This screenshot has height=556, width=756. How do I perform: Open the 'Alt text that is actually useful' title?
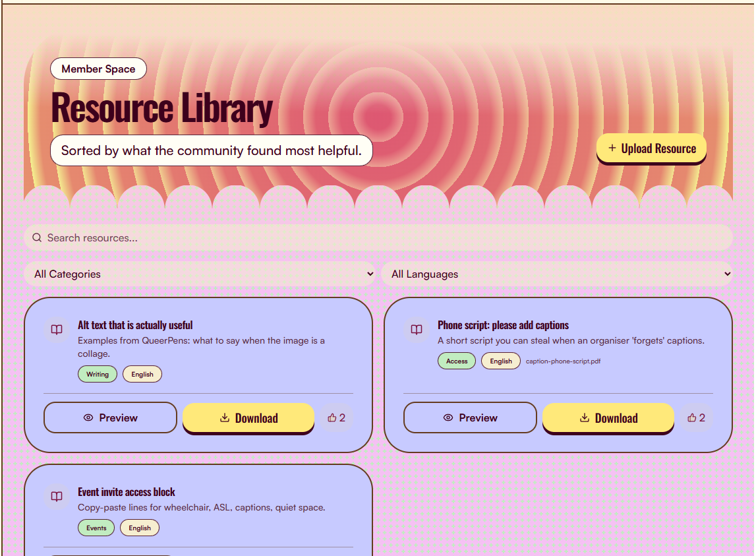pos(135,325)
